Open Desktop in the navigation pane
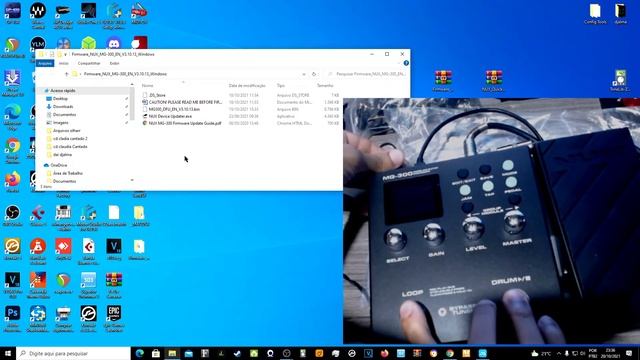 [60, 99]
